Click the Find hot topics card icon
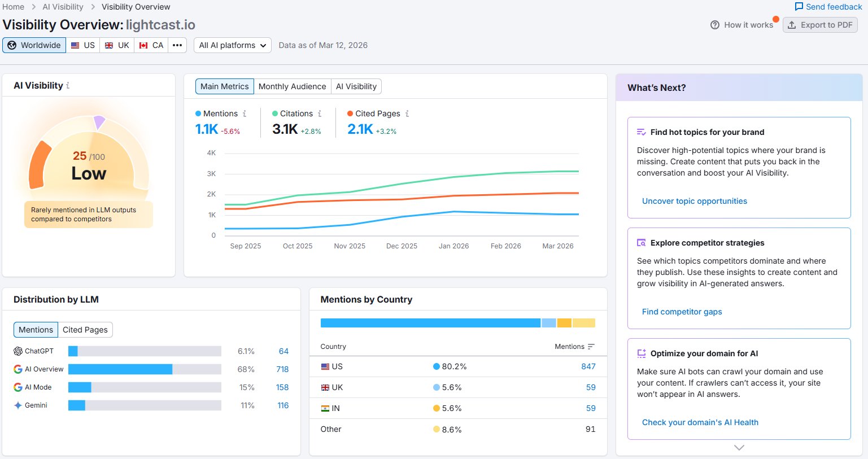The height and width of the screenshot is (459, 868). pos(642,132)
